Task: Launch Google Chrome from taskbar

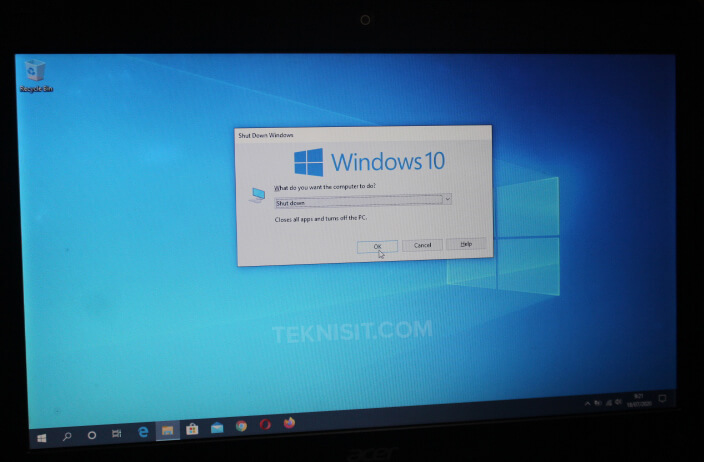Action: tap(241, 426)
